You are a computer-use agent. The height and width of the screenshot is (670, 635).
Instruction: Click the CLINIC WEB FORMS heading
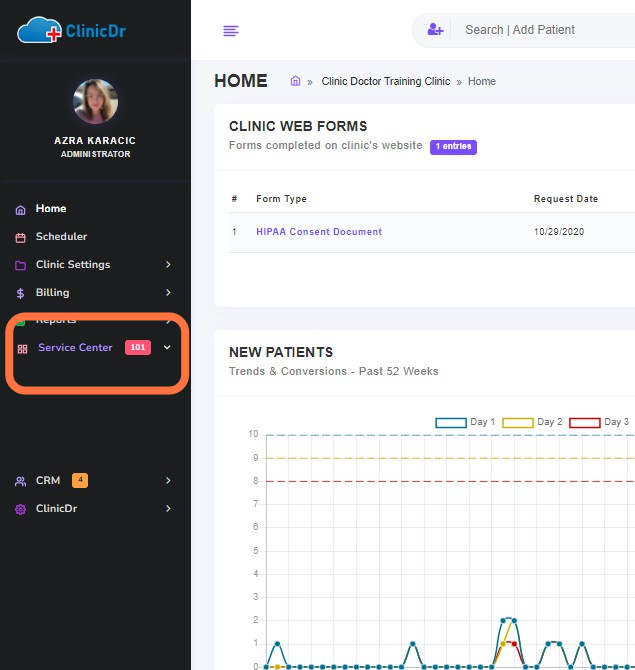click(298, 126)
